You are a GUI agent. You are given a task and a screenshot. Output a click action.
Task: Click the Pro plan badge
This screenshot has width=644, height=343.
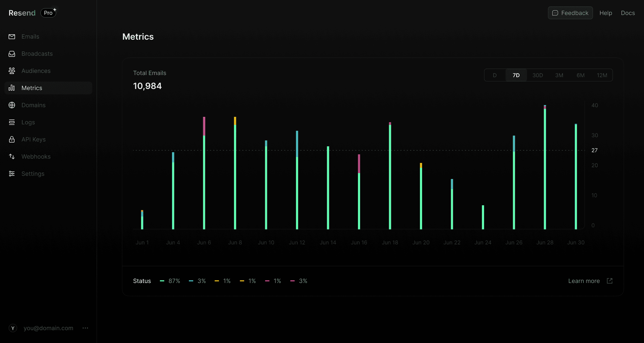[x=48, y=13]
